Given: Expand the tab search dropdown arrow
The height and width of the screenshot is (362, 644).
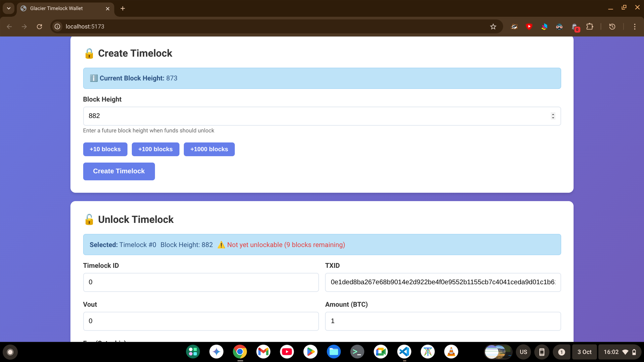Looking at the screenshot, I should click(8, 8).
